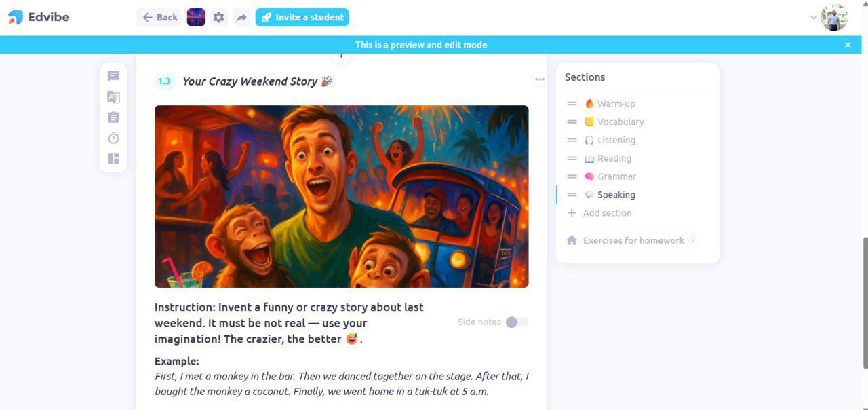Close the preview mode banner

point(848,45)
